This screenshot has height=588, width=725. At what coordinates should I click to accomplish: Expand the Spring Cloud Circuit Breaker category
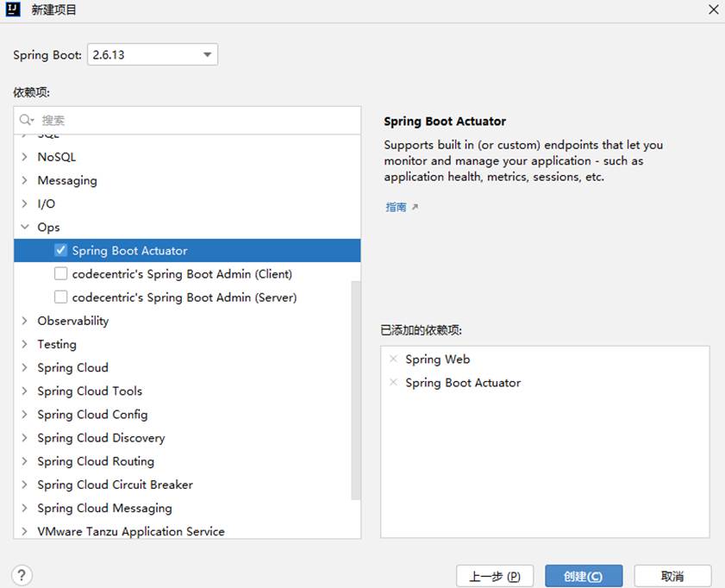(24, 485)
